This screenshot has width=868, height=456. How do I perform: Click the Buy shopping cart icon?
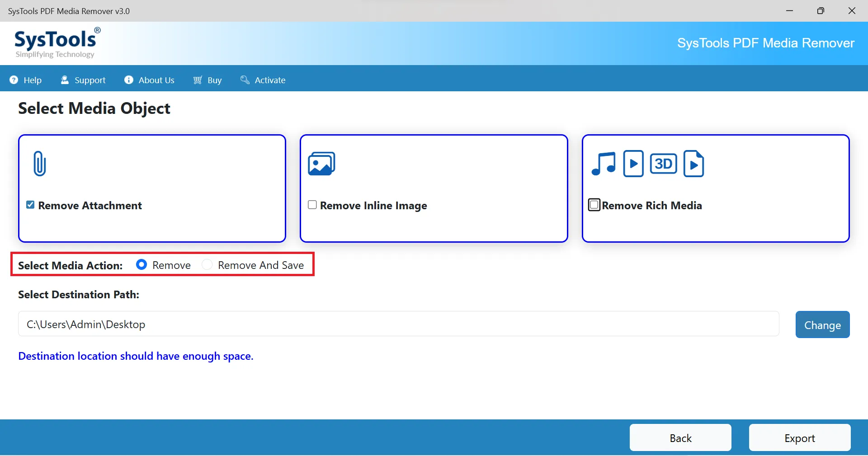[198, 80]
